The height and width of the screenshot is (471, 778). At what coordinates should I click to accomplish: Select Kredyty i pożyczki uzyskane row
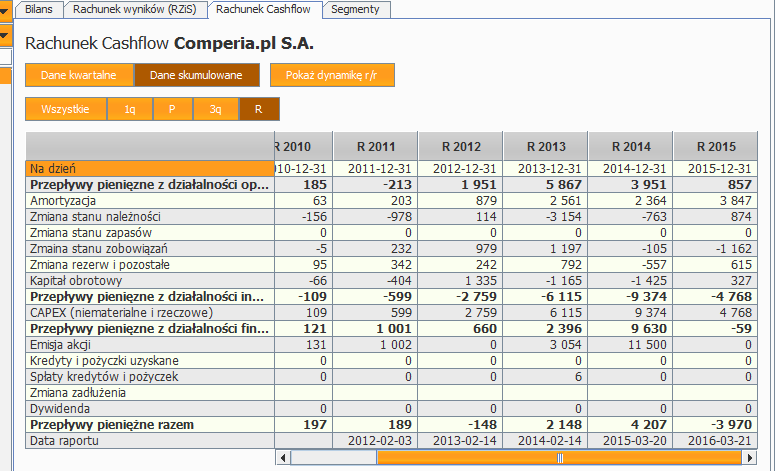[150, 361]
